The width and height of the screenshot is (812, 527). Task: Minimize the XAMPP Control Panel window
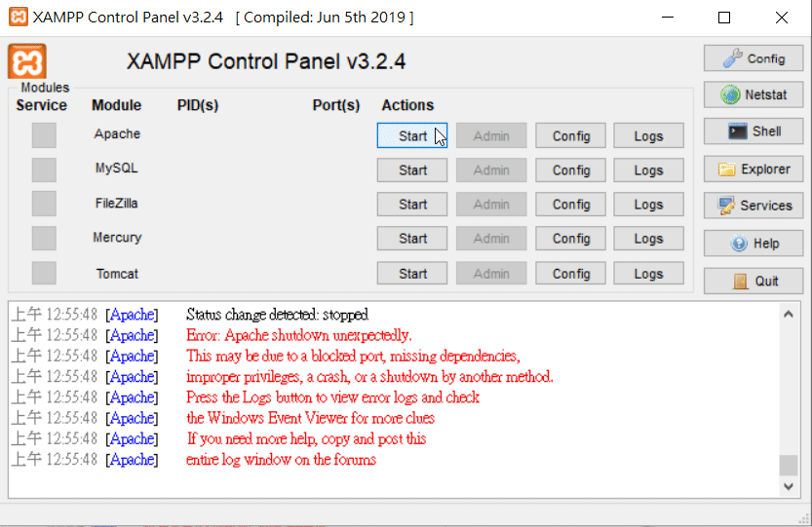(x=668, y=18)
